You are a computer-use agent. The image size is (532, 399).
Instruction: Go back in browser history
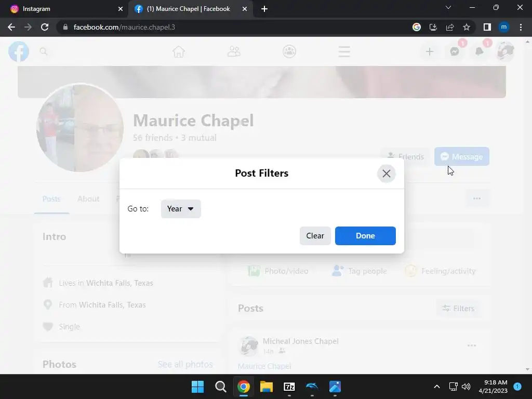coord(11,27)
